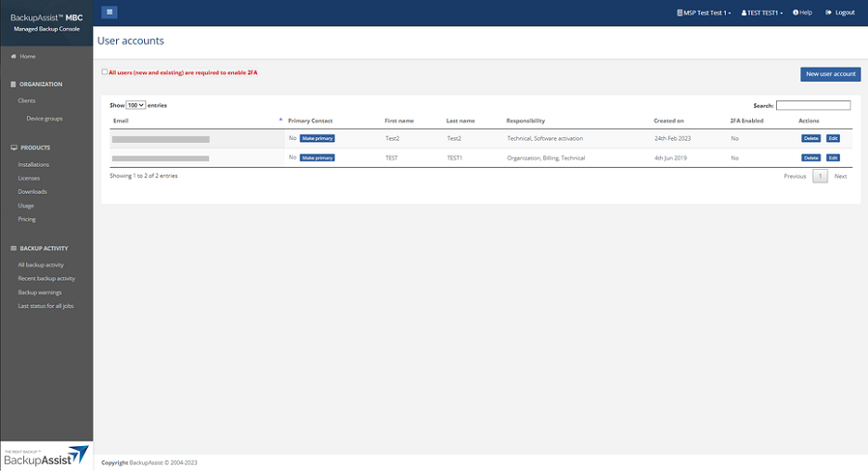Open Recent backup activity
This screenshot has height=473, width=868.
tap(46, 278)
